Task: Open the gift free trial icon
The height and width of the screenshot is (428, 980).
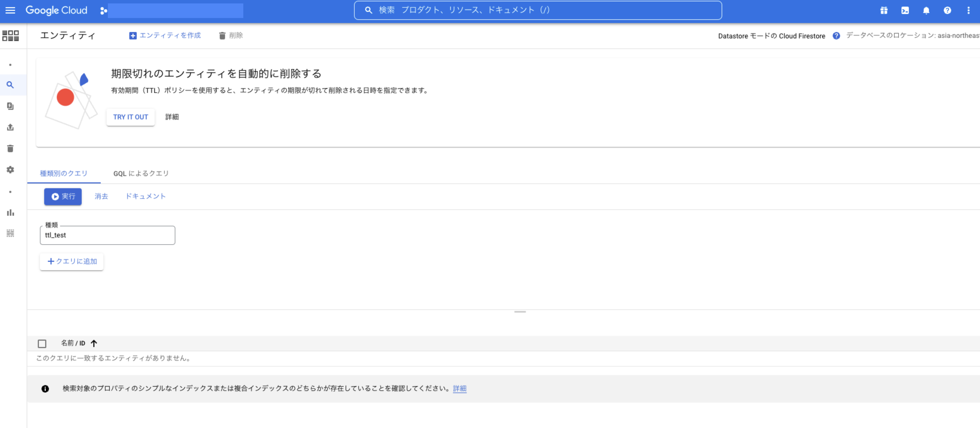Action: 884,11
